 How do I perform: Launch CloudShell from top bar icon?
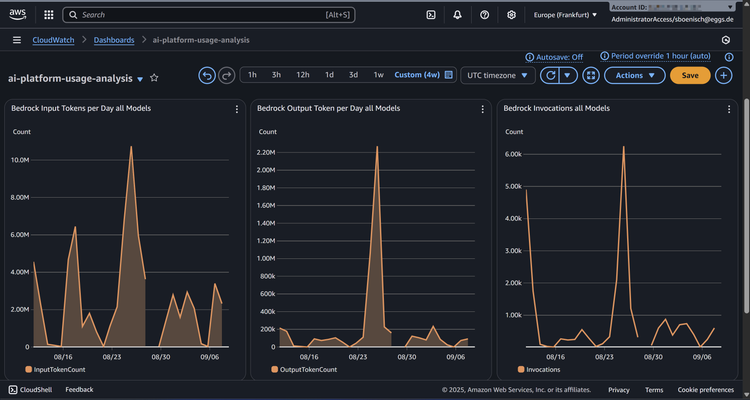pos(430,15)
